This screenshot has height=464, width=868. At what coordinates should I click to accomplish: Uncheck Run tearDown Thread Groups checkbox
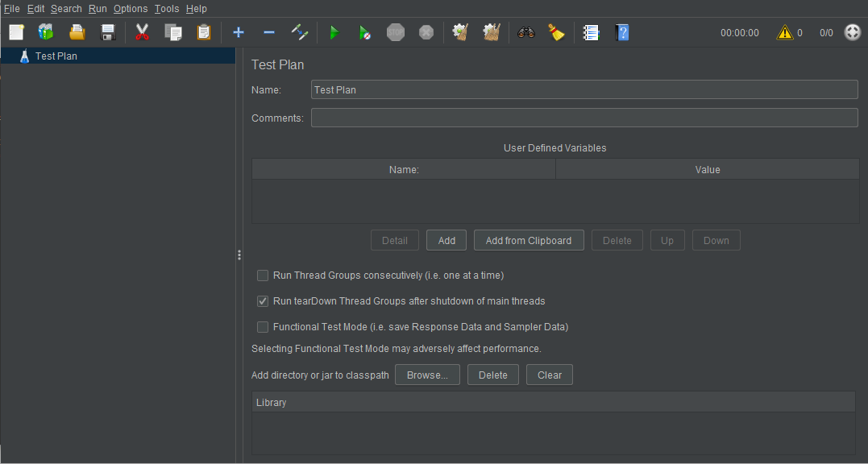(x=263, y=301)
